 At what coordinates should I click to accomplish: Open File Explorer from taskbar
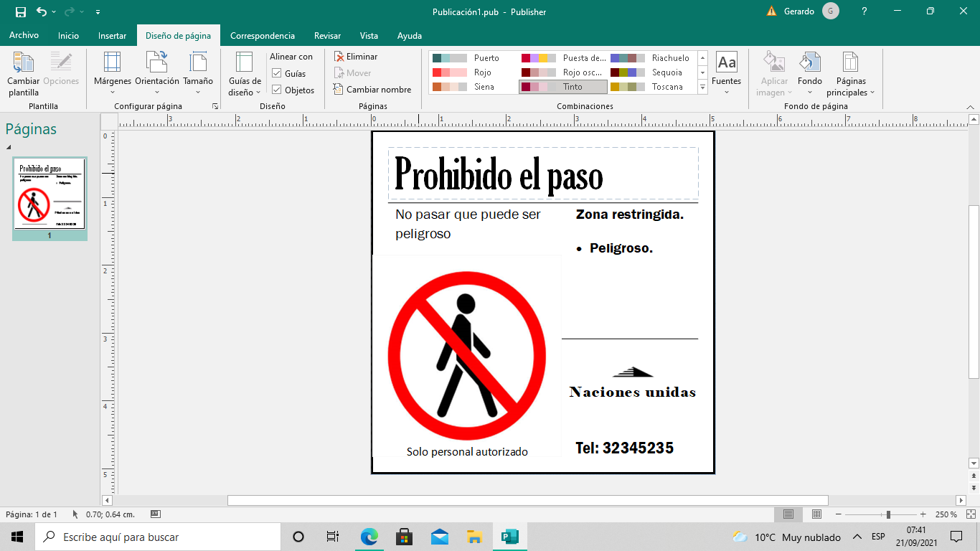(x=474, y=537)
